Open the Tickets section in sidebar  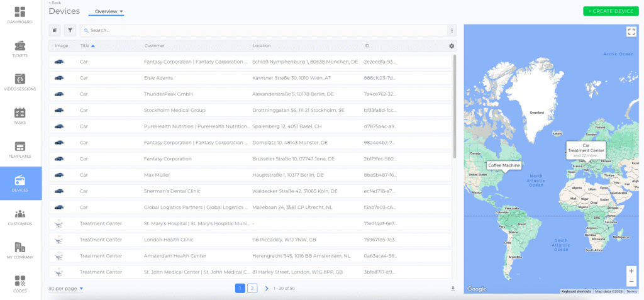tap(20, 48)
